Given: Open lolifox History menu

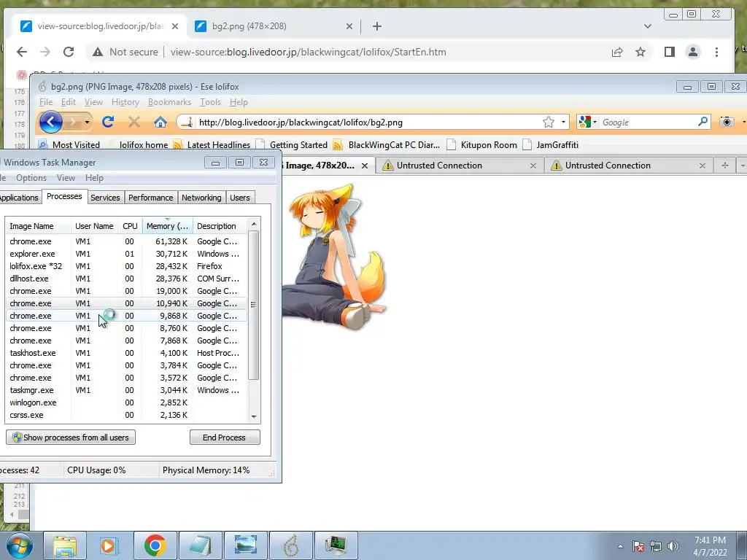Looking at the screenshot, I should [x=125, y=102].
